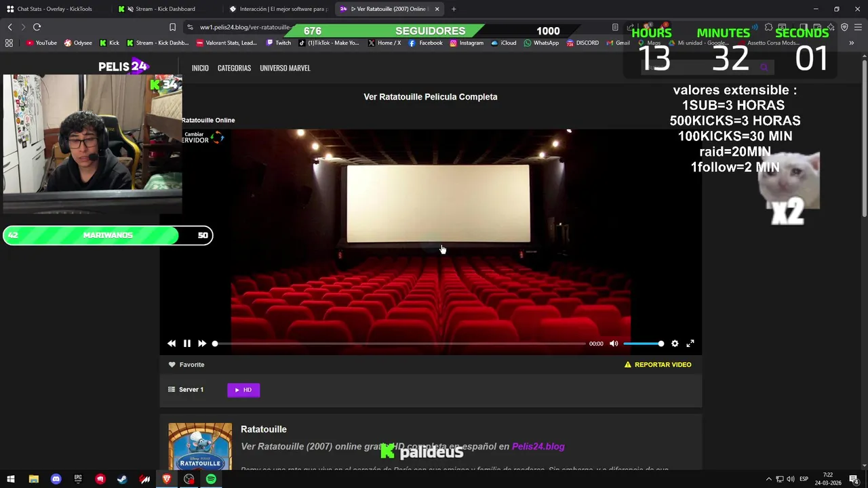
Task: Go to INICIO in site navigation
Action: coord(200,68)
